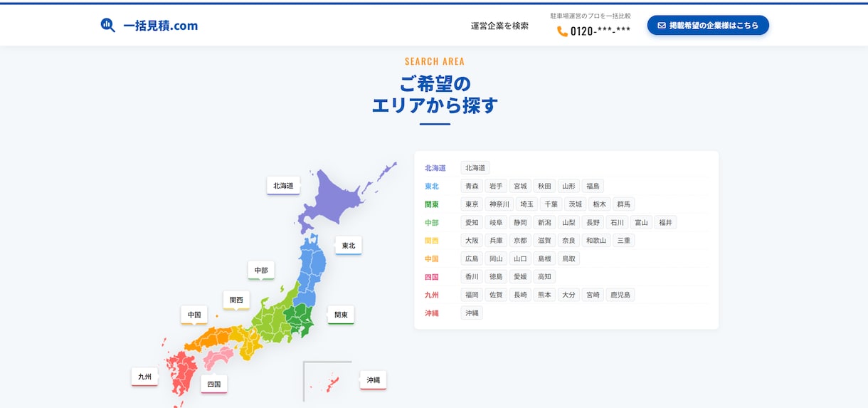Choose 広島 prefecture
The width and height of the screenshot is (868, 408).
(x=472, y=258)
